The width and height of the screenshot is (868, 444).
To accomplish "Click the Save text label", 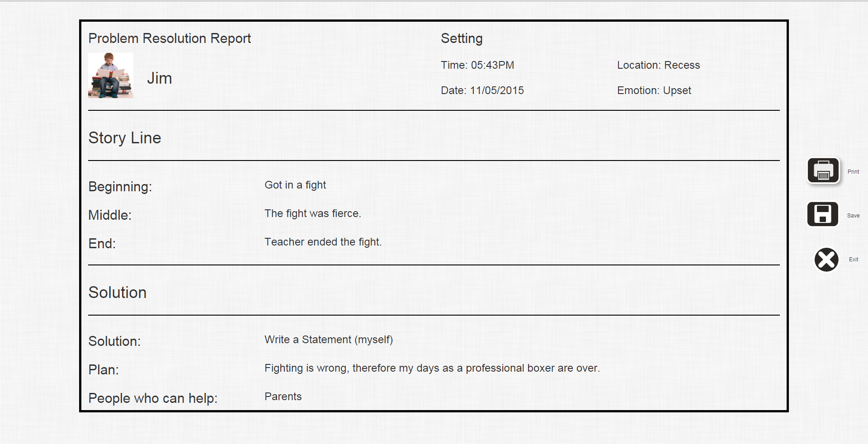I will point(853,216).
